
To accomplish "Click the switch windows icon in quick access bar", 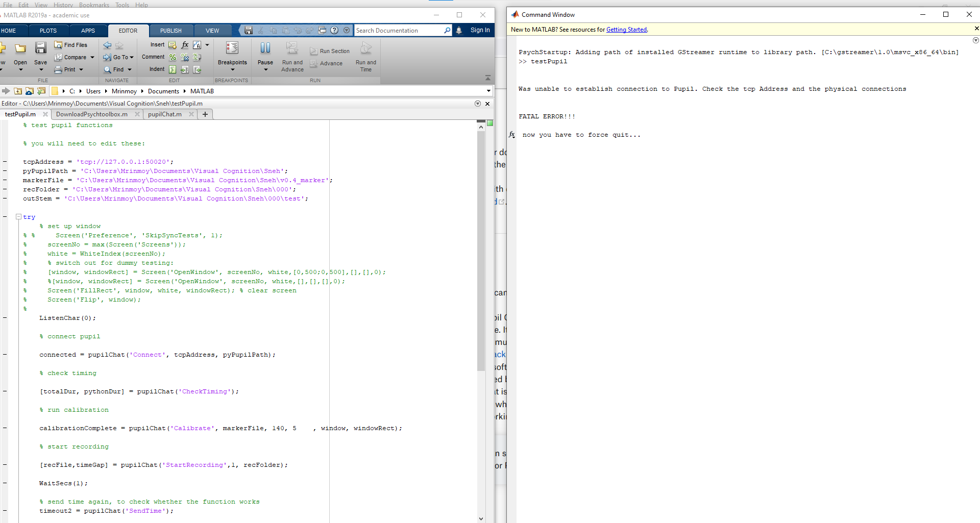I will pyautogui.click(x=322, y=31).
